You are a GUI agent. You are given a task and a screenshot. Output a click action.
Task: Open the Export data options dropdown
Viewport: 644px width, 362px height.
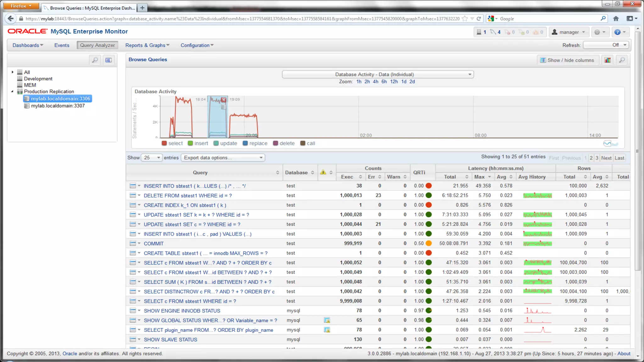tap(223, 158)
